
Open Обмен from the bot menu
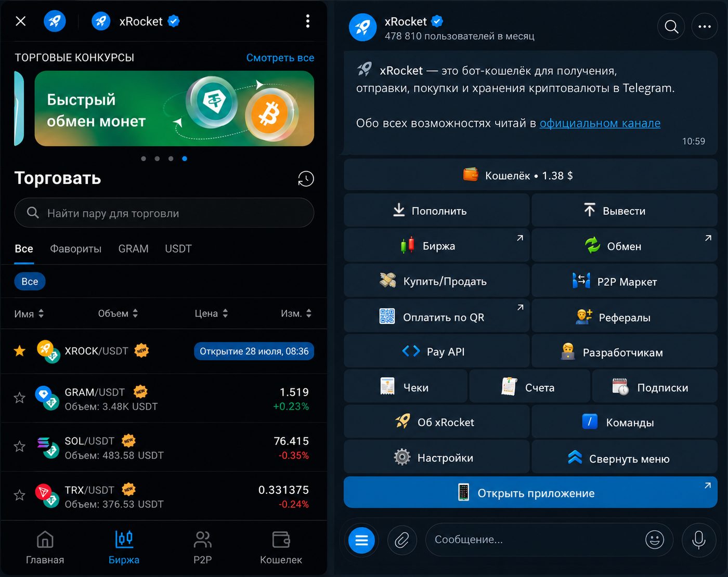point(625,245)
